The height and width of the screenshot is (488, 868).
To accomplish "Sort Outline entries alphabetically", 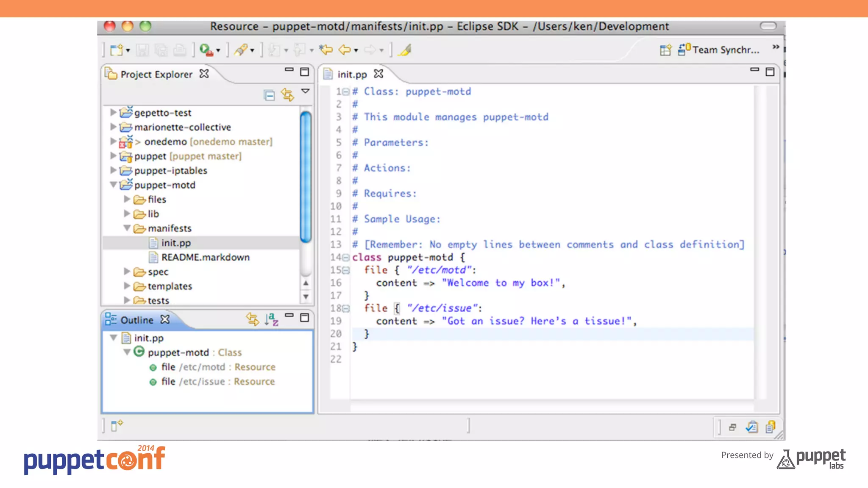I will pyautogui.click(x=271, y=319).
